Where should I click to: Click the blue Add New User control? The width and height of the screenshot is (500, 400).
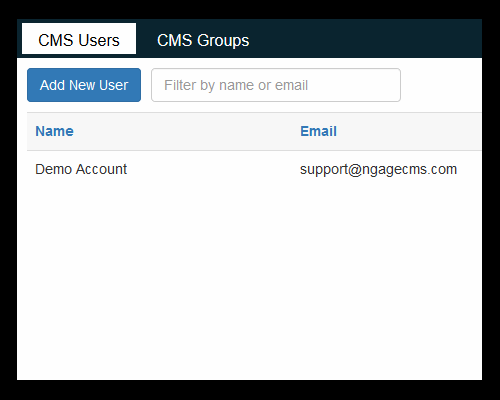84,85
